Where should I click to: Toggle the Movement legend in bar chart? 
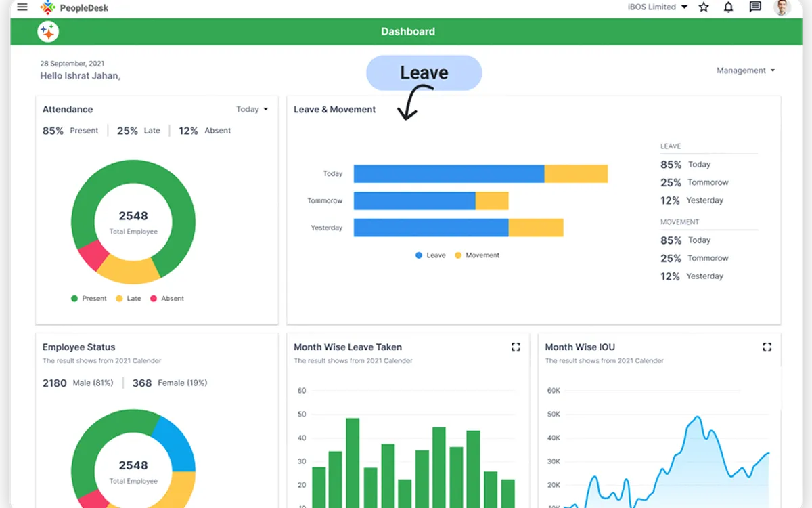pos(477,255)
